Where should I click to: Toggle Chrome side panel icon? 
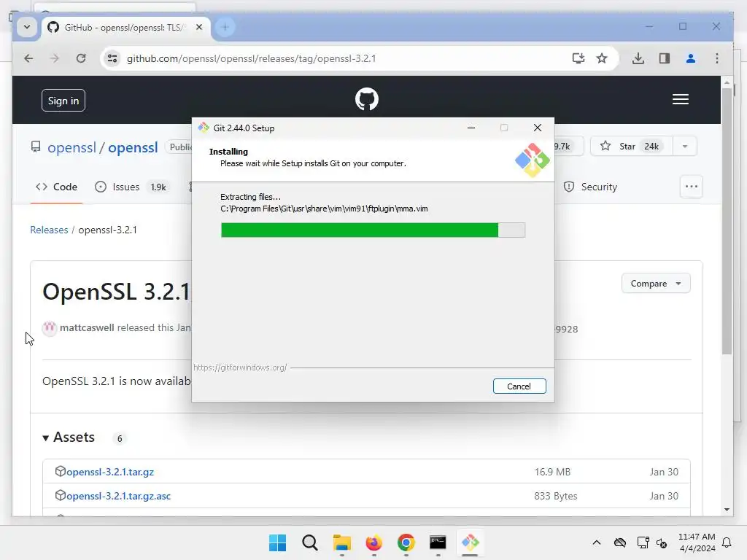coord(665,58)
